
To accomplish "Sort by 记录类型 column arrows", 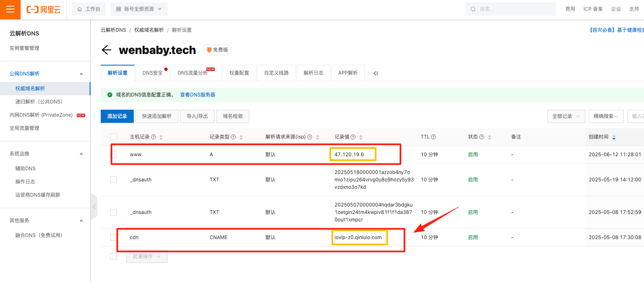I will (x=241, y=137).
